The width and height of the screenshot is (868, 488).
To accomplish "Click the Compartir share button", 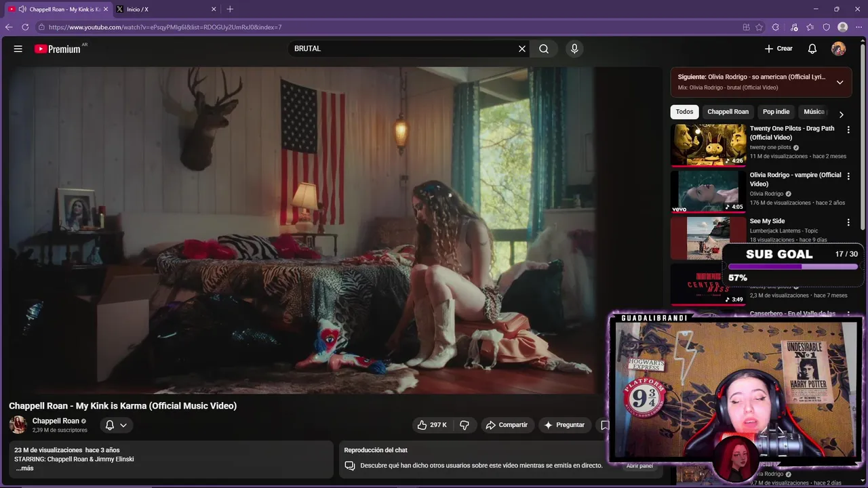I will coord(507,425).
